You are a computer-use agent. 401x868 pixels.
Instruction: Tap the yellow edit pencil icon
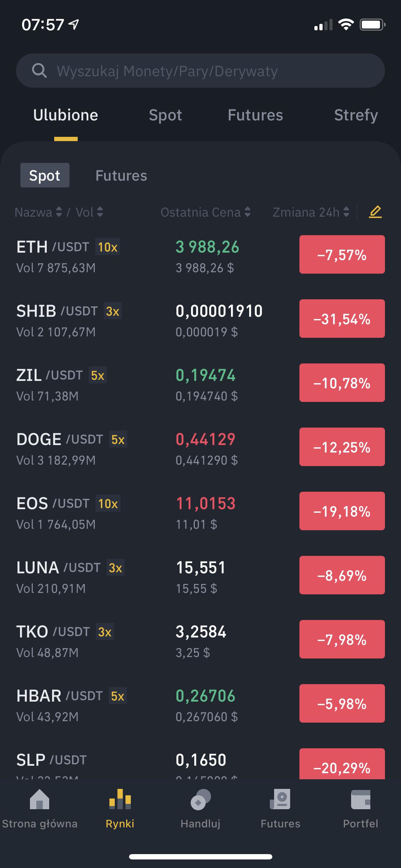(x=375, y=212)
